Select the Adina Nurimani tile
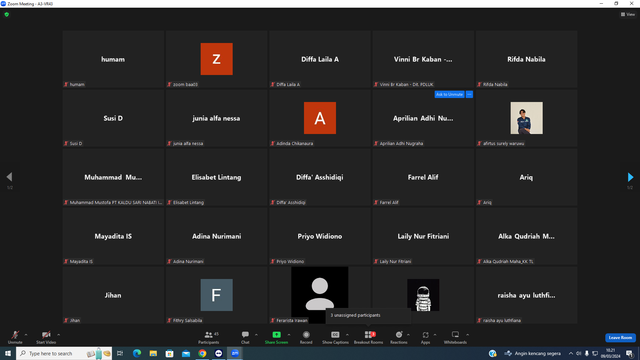 click(216, 236)
